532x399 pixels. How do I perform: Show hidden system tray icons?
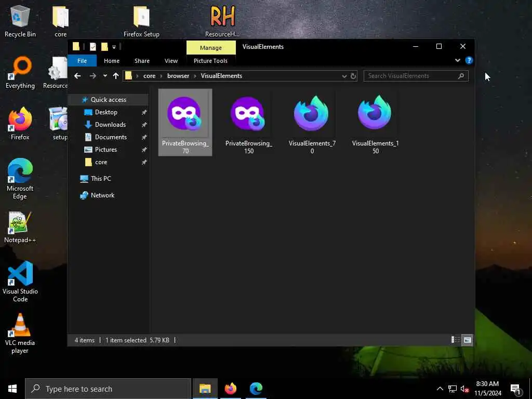tap(440, 389)
